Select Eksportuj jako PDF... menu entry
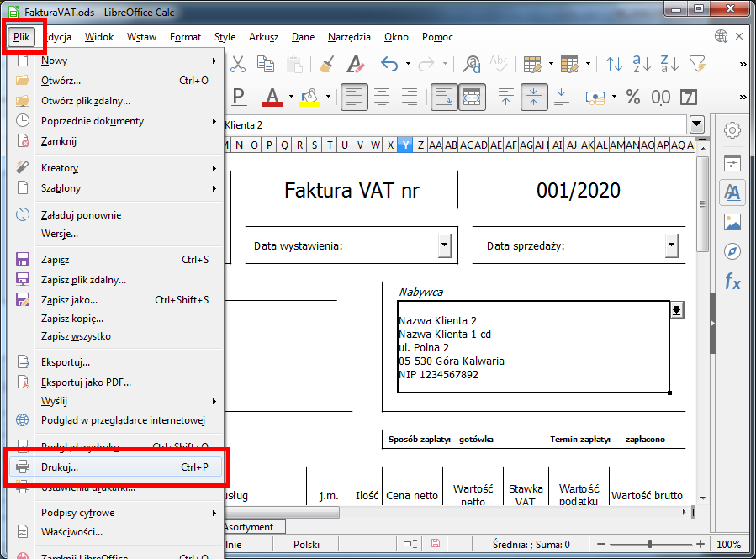The image size is (756, 559). 86,382
